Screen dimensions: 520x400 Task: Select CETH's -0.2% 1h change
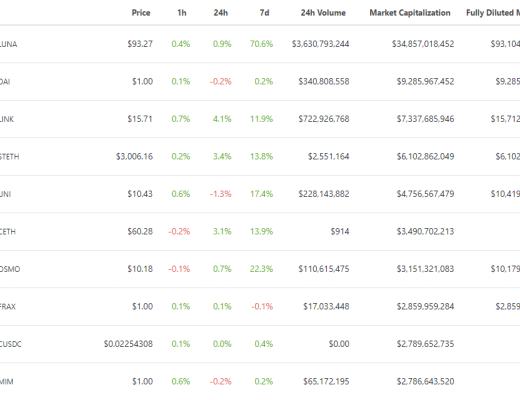pyautogui.click(x=179, y=231)
